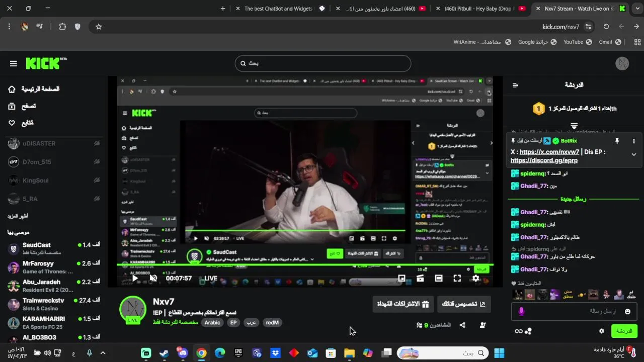
Task: Click the share stream icon
Action: point(462,325)
